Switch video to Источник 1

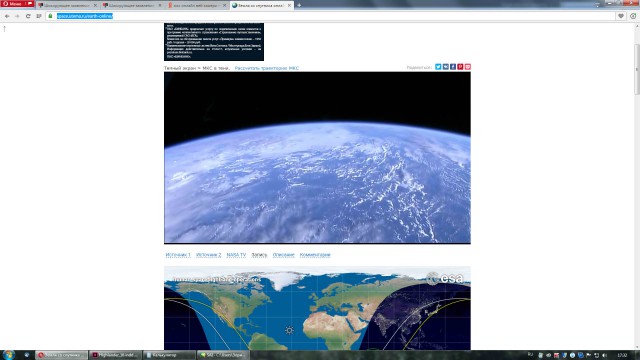click(x=178, y=255)
